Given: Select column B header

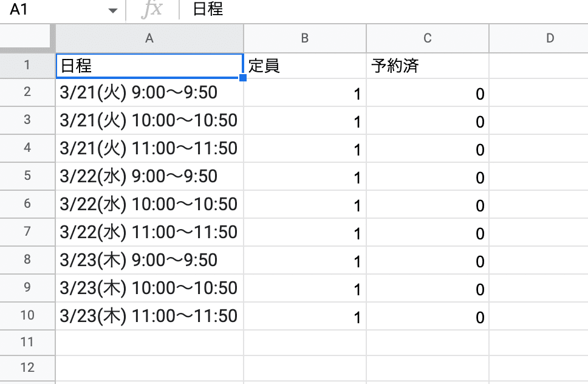Looking at the screenshot, I should [x=305, y=38].
